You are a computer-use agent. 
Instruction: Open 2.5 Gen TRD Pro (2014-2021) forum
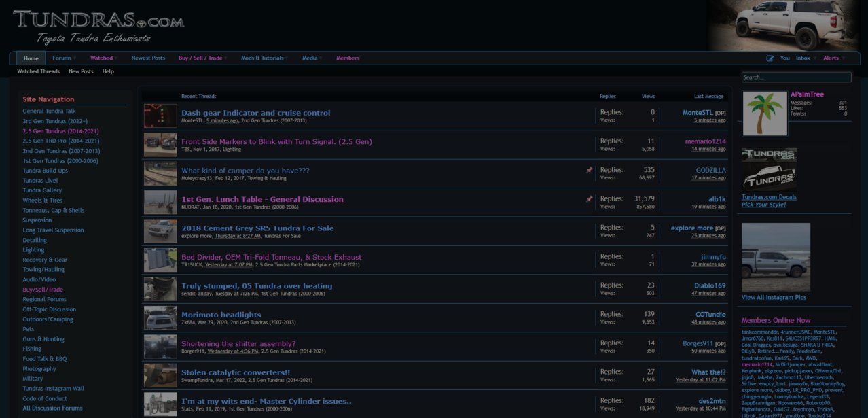[x=60, y=141]
